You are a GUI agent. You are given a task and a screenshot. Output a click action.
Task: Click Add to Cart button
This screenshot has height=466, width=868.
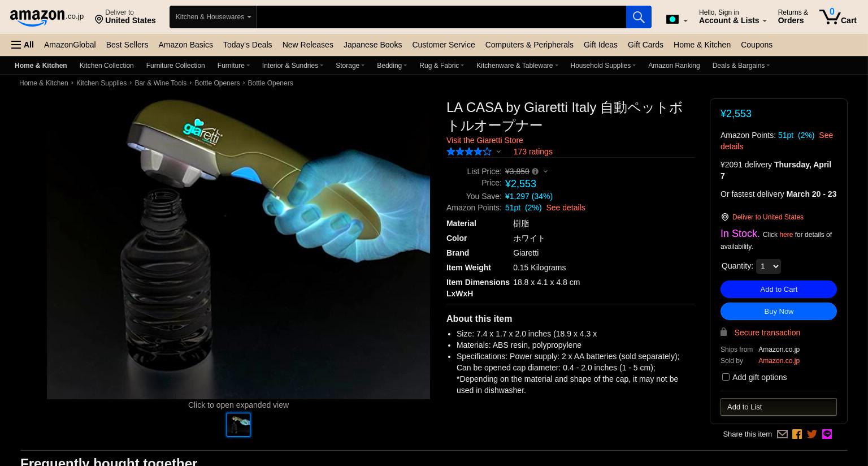[x=779, y=290]
